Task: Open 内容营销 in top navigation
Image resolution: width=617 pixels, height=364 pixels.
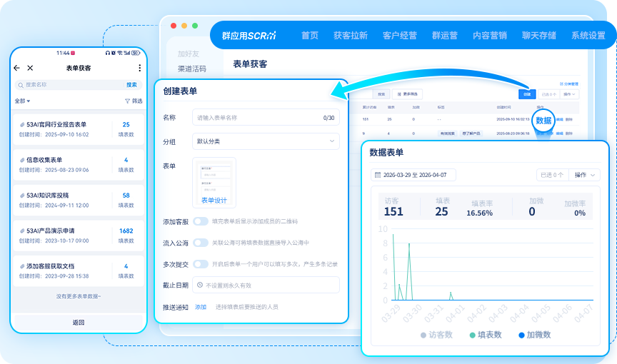Action: (489, 36)
